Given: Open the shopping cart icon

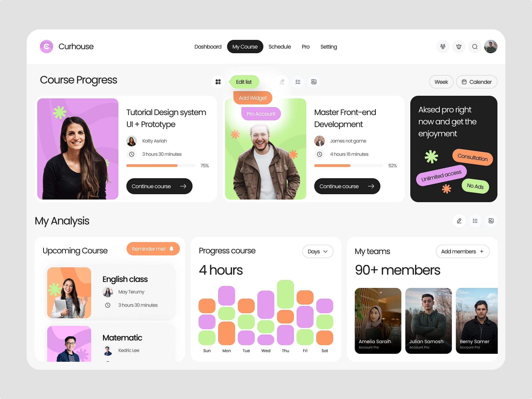Looking at the screenshot, I should click(459, 47).
